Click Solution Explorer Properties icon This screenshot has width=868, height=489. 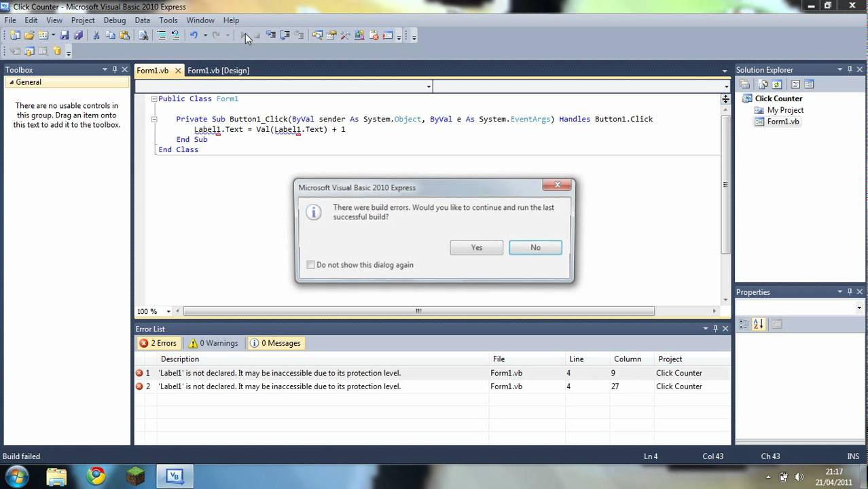pyautogui.click(x=744, y=84)
